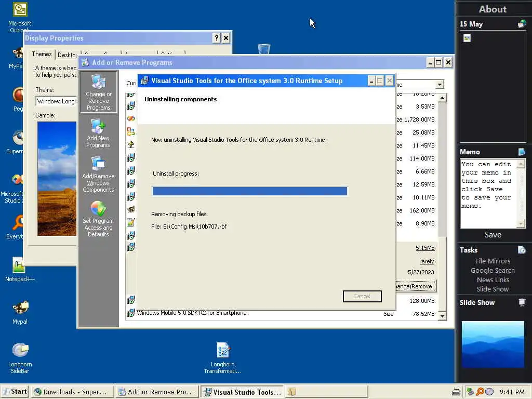This screenshot has height=399, width=532.
Task: Click the orange search tray icon
Action: point(480,392)
